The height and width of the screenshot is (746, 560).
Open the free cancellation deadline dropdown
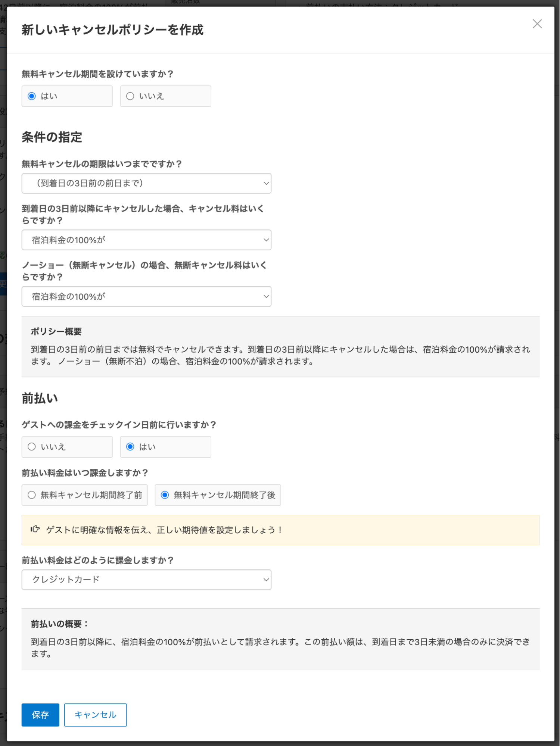point(146,183)
